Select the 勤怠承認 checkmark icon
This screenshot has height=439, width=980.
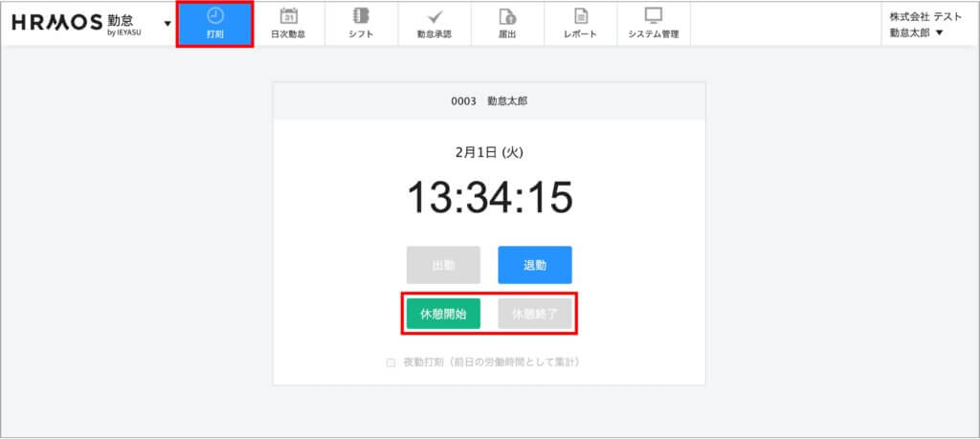pyautogui.click(x=434, y=16)
